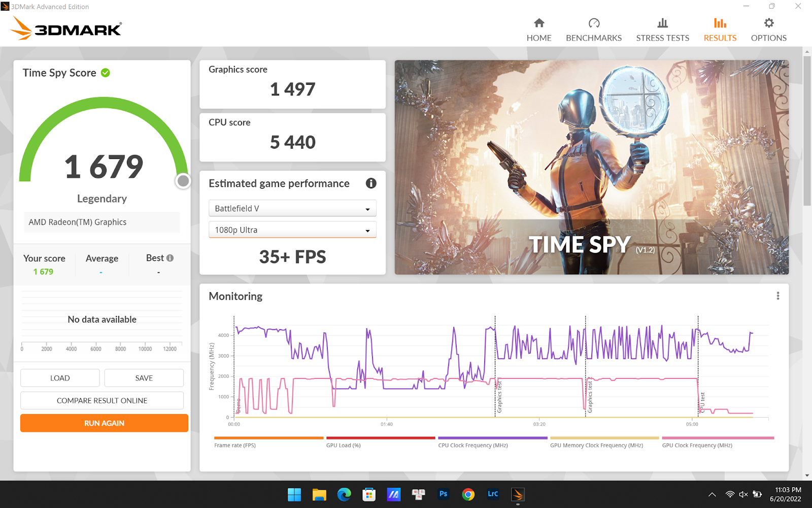Image resolution: width=812 pixels, height=508 pixels.
Task: Click the vertical scrollbar thumb
Action: pyautogui.click(x=807, y=131)
